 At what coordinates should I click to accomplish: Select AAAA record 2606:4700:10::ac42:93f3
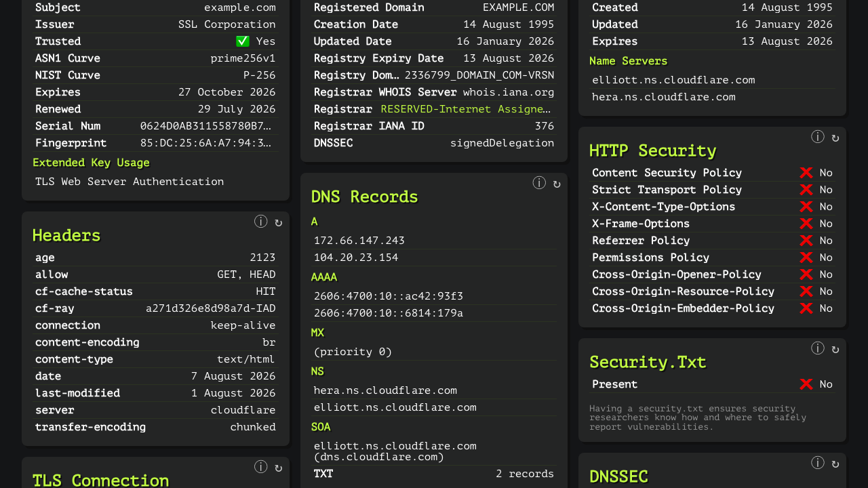pos(389,296)
